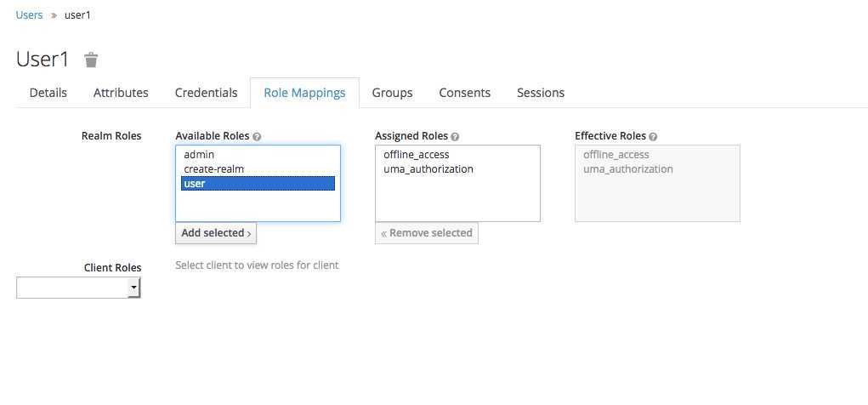Viewport: 868px width, 405px height.
Task: Select admin in Available Roles
Action: tap(199, 155)
